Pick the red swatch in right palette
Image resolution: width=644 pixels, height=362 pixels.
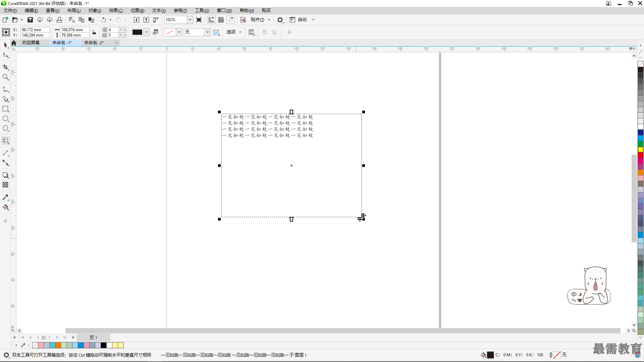(x=640, y=155)
